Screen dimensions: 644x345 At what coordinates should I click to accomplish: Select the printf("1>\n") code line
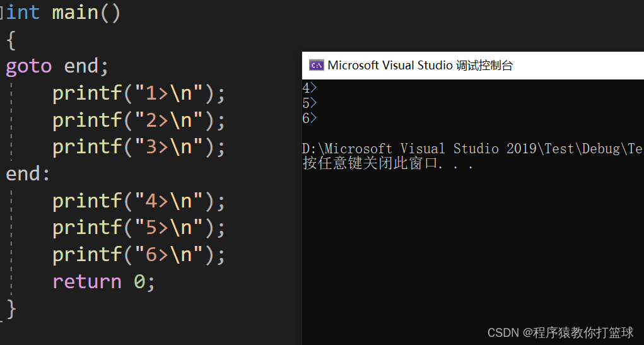138,93
